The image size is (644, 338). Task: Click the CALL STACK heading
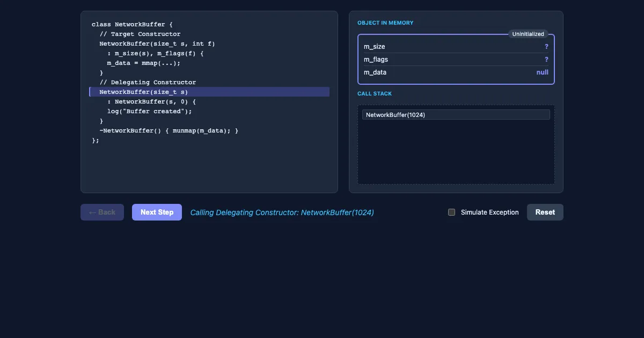click(375, 94)
